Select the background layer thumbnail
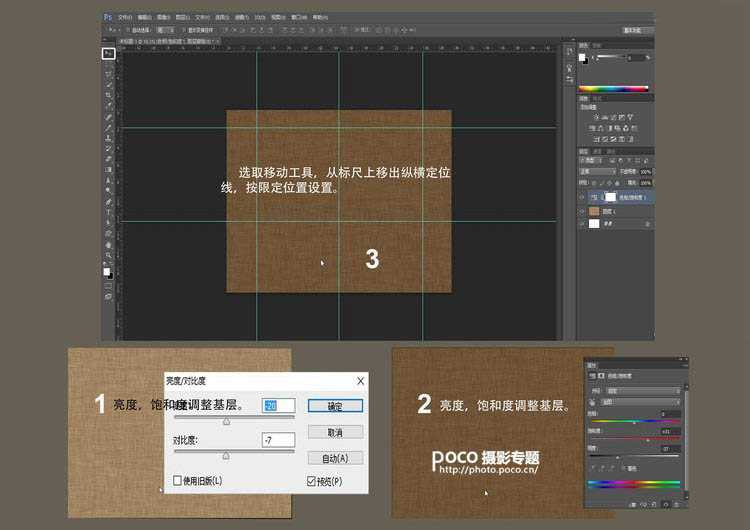This screenshot has width=750, height=530. point(593,225)
